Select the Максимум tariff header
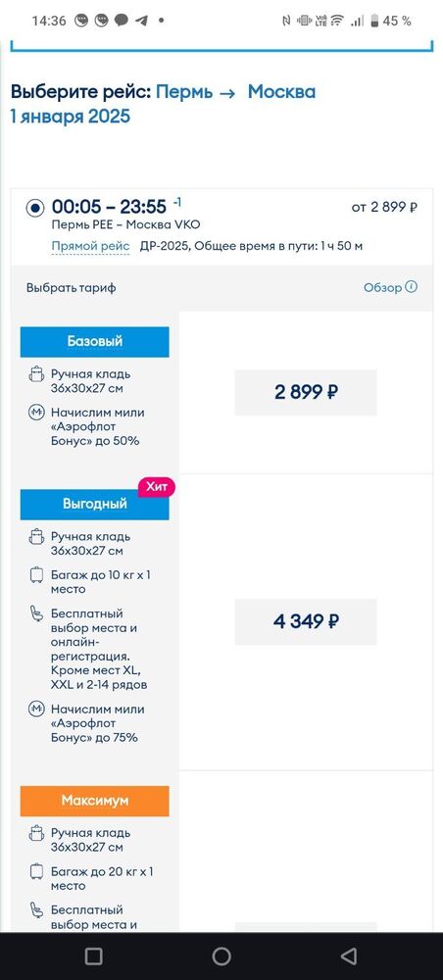The image size is (443, 980). click(94, 801)
